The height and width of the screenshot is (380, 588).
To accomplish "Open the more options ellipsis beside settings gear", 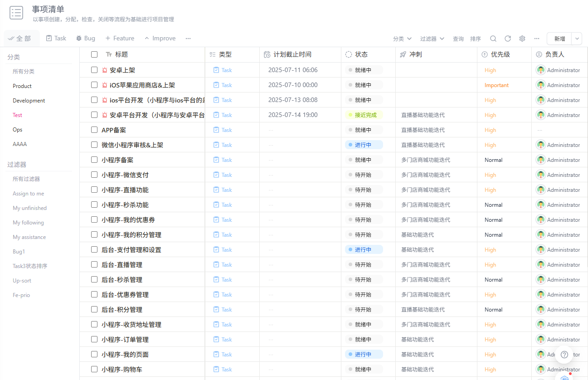I will point(537,39).
